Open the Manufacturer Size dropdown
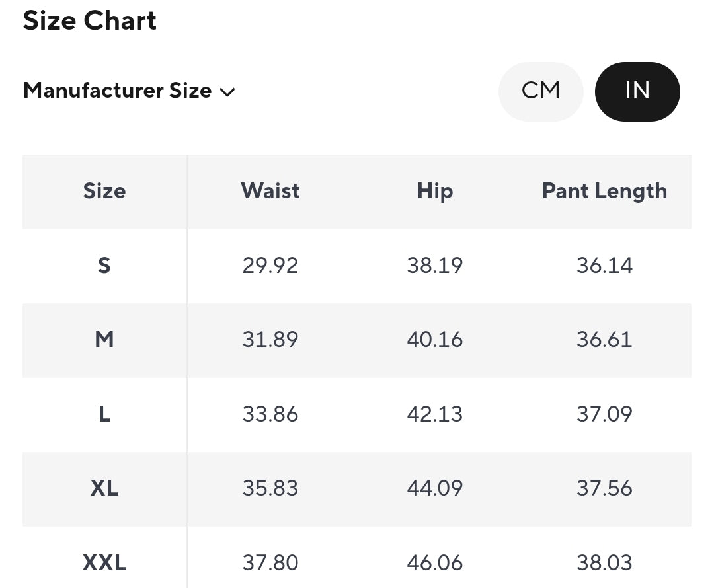 point(129,91)
